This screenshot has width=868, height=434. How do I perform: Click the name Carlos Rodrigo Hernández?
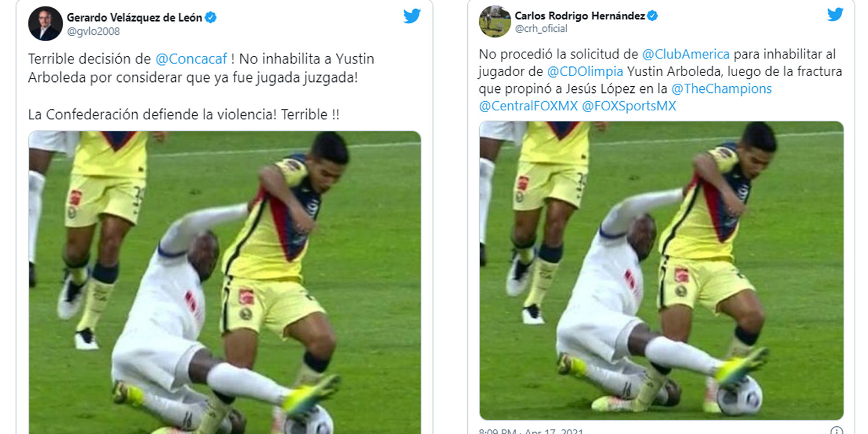pos(579,16)
